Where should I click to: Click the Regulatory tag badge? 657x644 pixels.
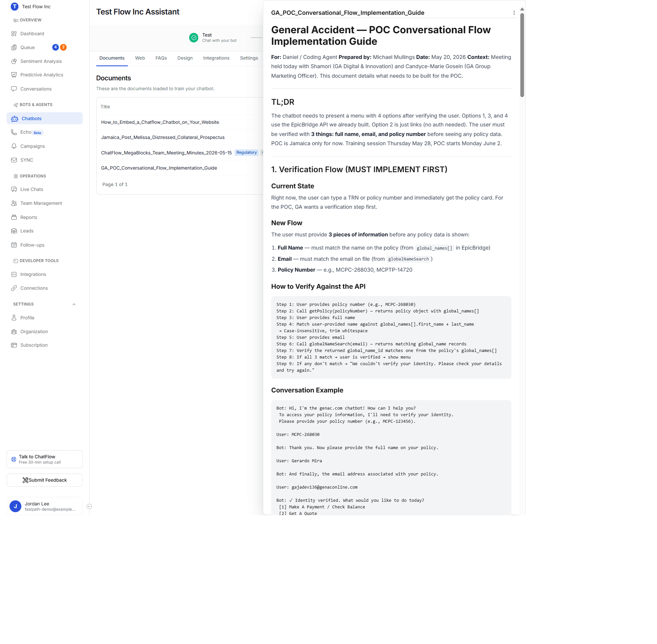click(247, 153)
